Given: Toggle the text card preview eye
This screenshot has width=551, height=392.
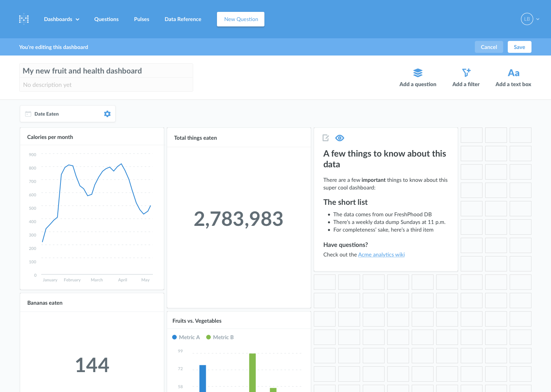Looking at the screenshot, I should 339,138.
